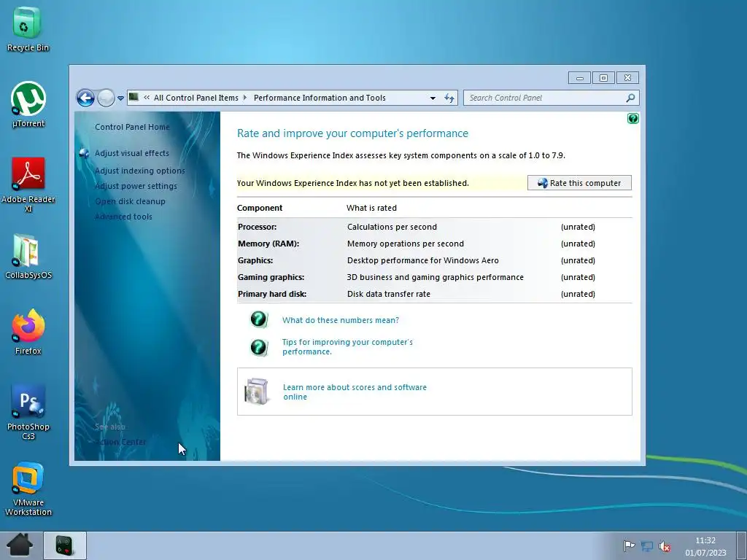Open the Recycle Bin desktop icon

tap(28, 29)
